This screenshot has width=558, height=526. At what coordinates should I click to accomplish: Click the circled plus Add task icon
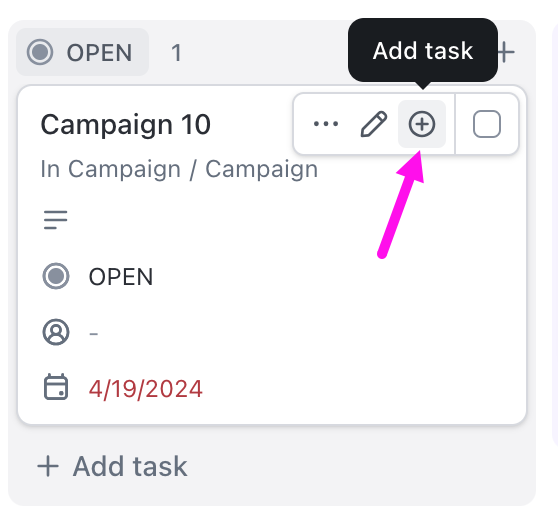pos(422,124)
